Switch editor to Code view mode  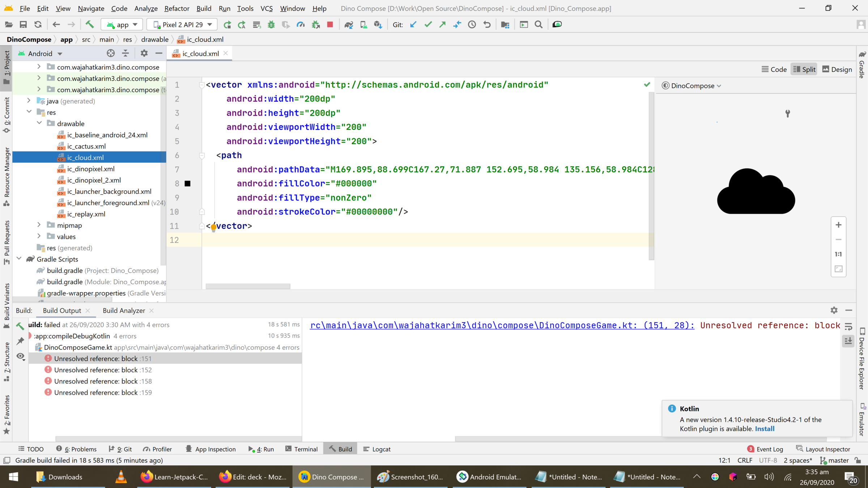[774, 69]
